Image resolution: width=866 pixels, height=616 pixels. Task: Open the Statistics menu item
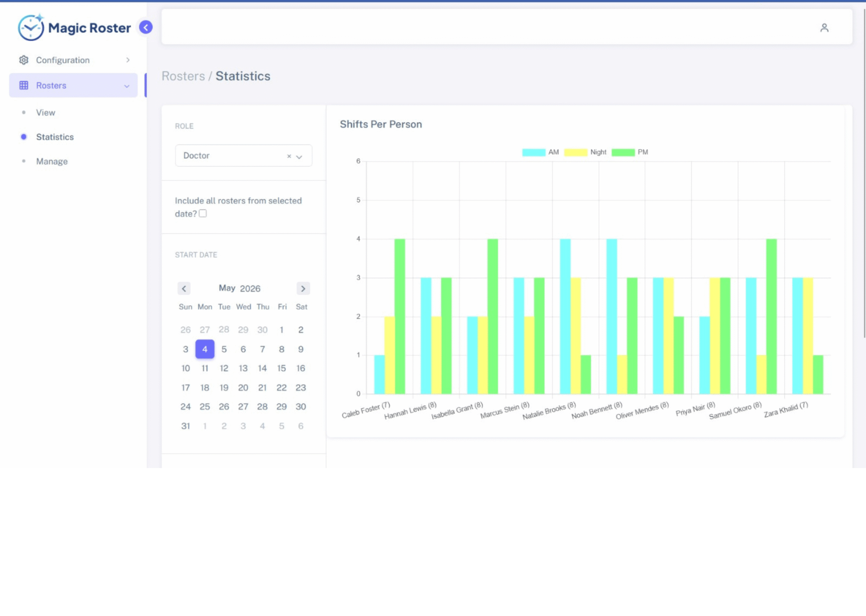click(x=55, y=137)
